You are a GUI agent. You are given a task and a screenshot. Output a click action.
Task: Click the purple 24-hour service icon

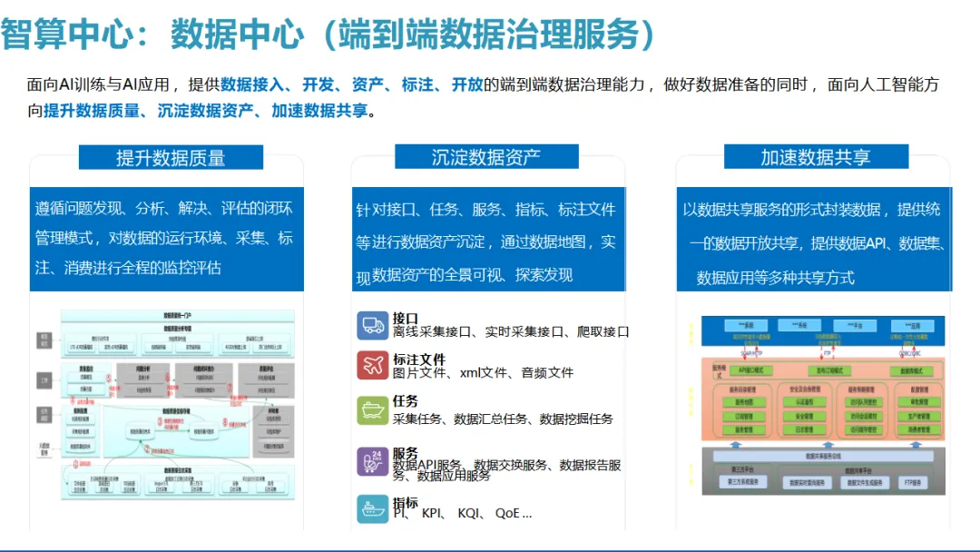coord(373,462)
